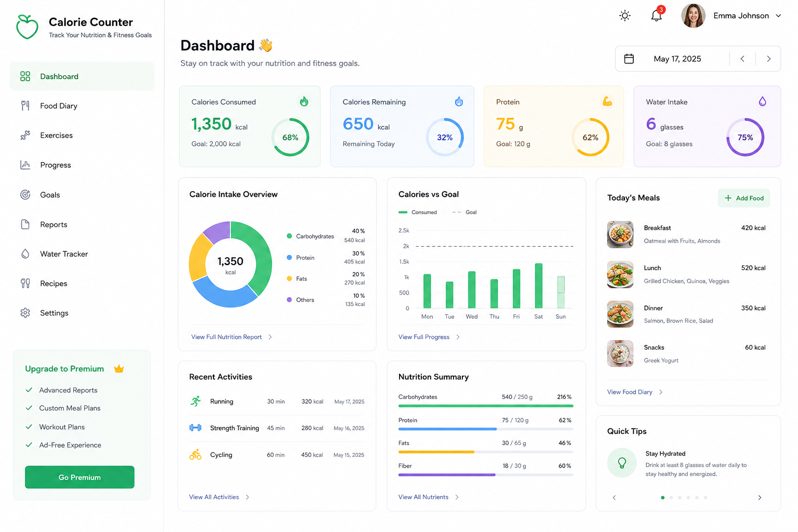798x532 pixels.
Task: Show previous quick tip
Action: click(614, 497)
